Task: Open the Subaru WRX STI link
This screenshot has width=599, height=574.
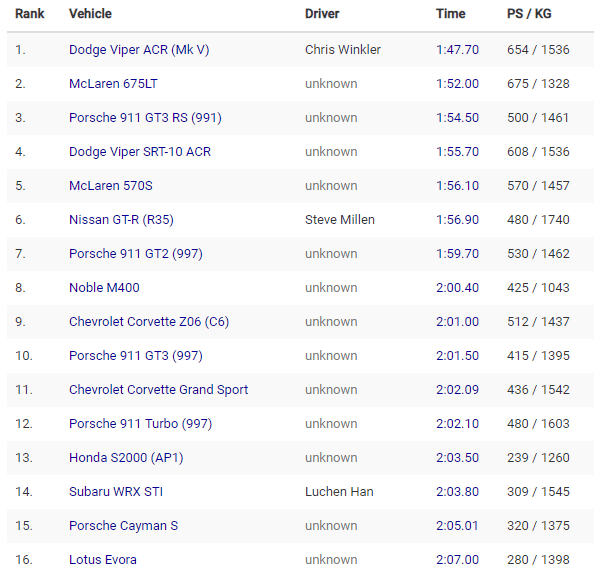Action: point(116,492)
